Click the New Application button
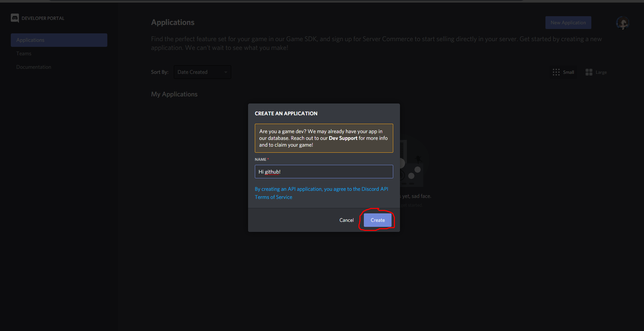Viewport: 644px width, 331px height. pyautogui.click(x=568, y=23)
